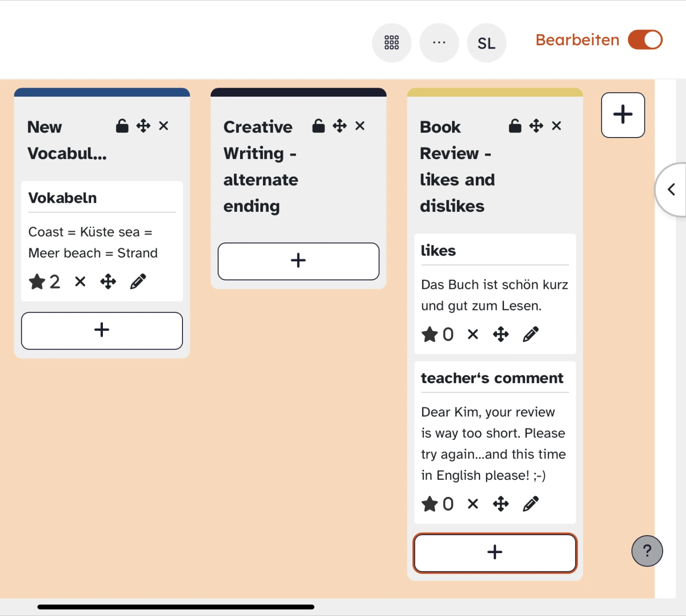Add card to Creative Writing column
The height and width of the screenshot is (616, 686).
(298, 261)
